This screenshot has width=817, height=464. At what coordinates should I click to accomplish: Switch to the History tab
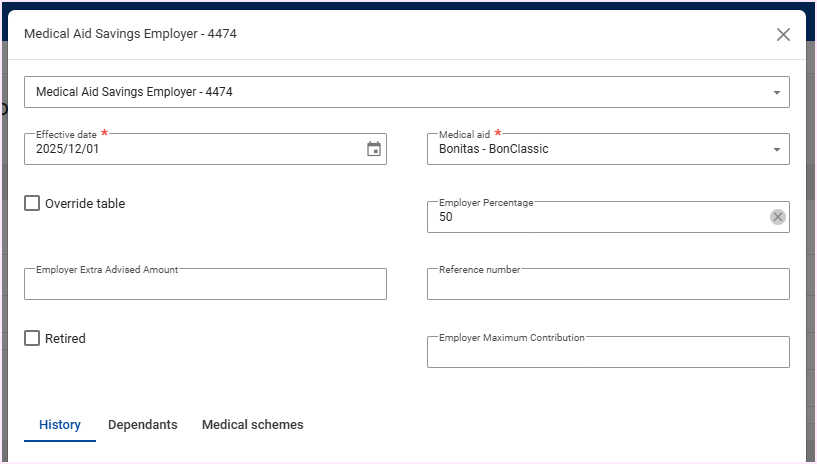60,425
